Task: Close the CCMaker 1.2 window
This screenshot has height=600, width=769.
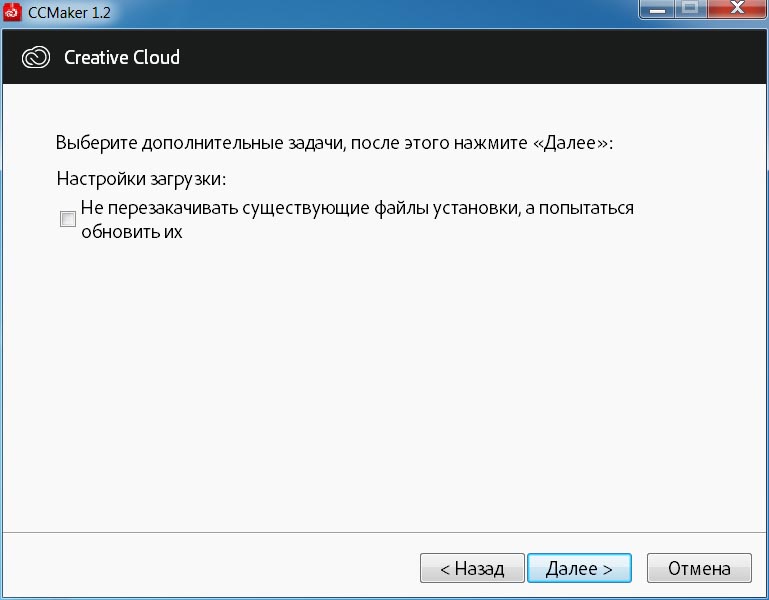Action: [737, 9]
